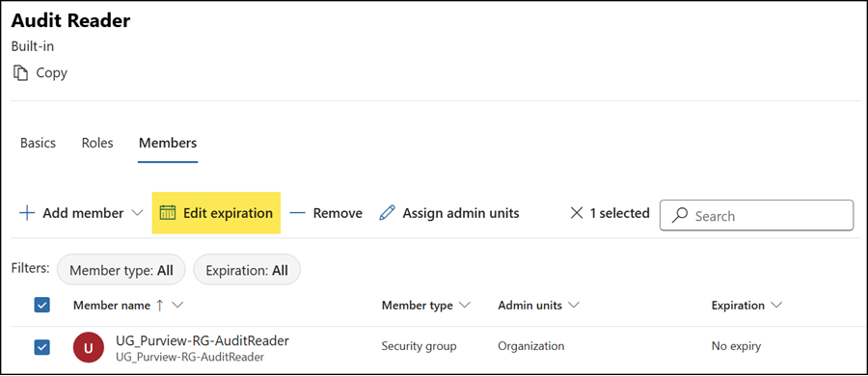This screenshot has height=376, width=868.
Task: Click the pencil icon for Assign admin units
Action: [x=388, y=213]
